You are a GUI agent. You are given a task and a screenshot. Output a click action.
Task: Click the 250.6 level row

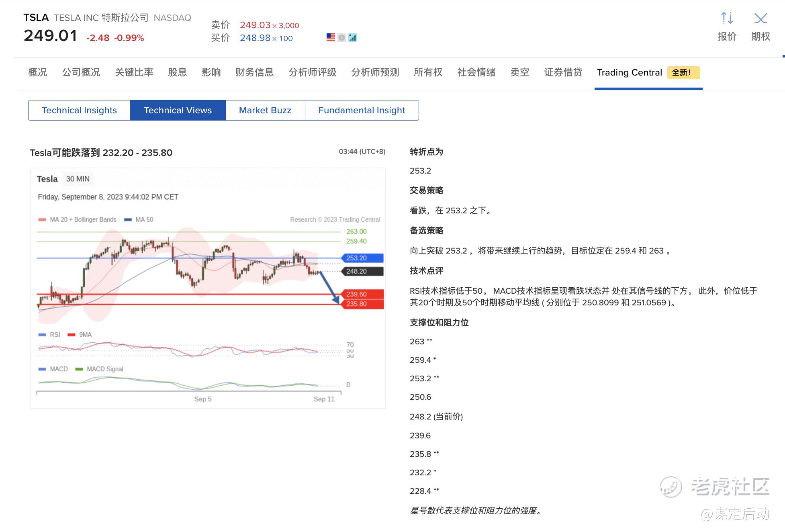[x=420, y=397]
